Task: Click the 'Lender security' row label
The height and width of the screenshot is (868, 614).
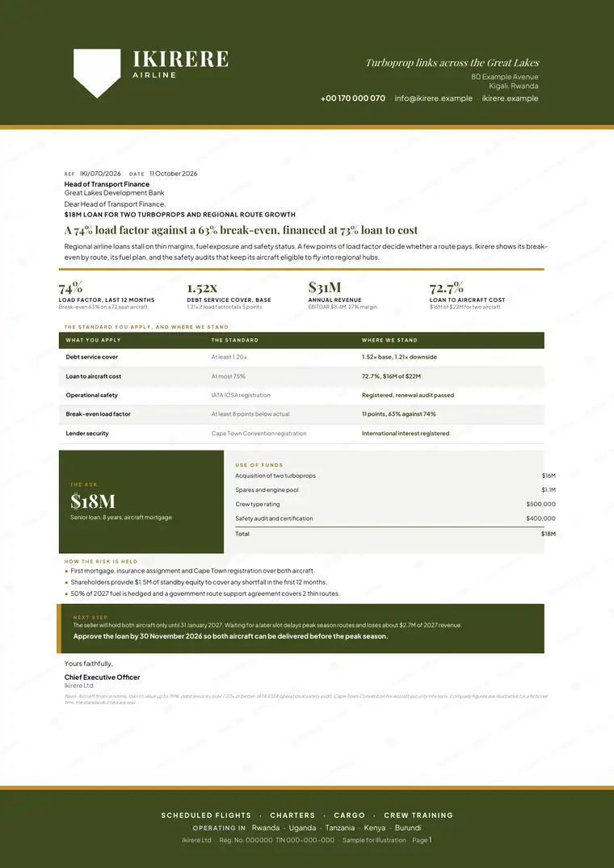Action: 87,434
